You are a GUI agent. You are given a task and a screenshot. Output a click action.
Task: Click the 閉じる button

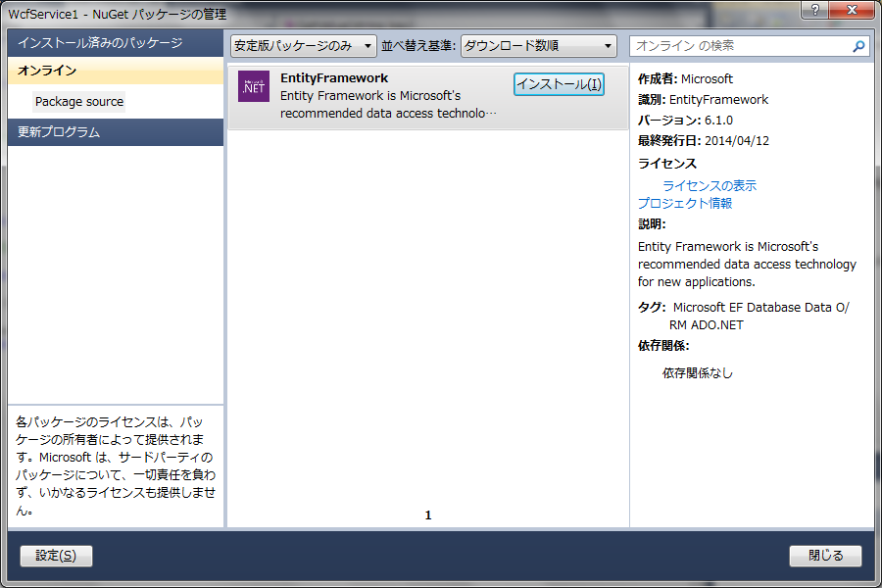(x=826, y=556)
